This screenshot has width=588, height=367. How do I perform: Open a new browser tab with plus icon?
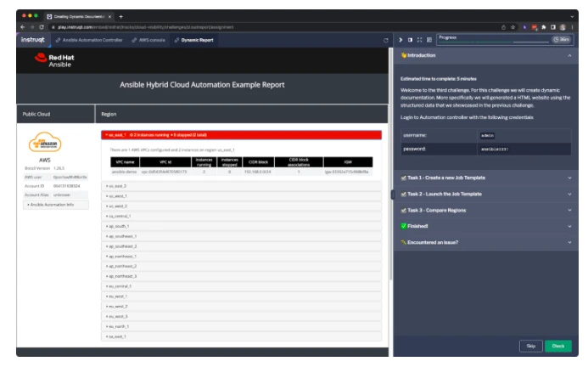(x=120, y=16)
